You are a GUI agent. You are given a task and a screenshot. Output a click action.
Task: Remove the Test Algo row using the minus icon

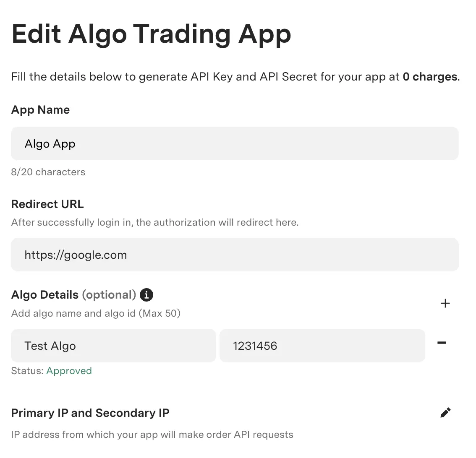point(441,343)
